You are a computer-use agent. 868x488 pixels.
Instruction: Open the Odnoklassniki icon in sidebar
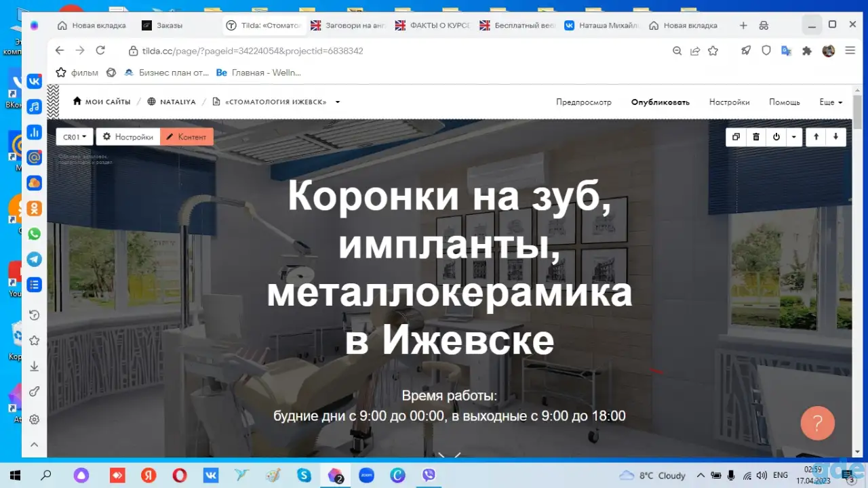tap(34, 208)
